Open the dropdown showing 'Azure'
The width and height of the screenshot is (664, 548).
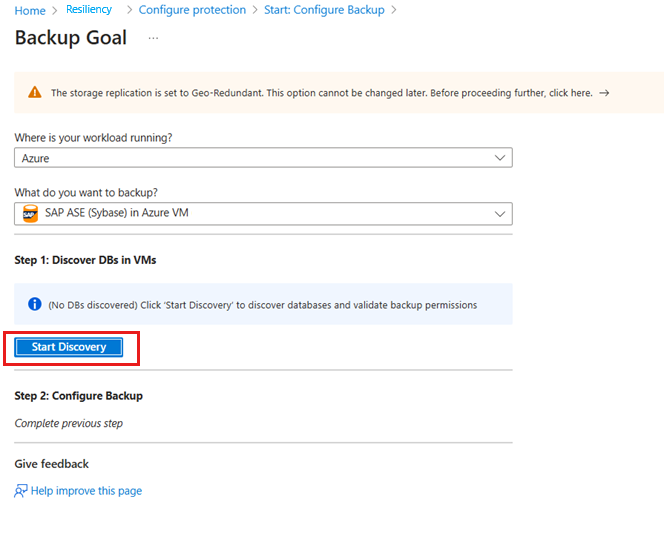click(x=263, y=158)
